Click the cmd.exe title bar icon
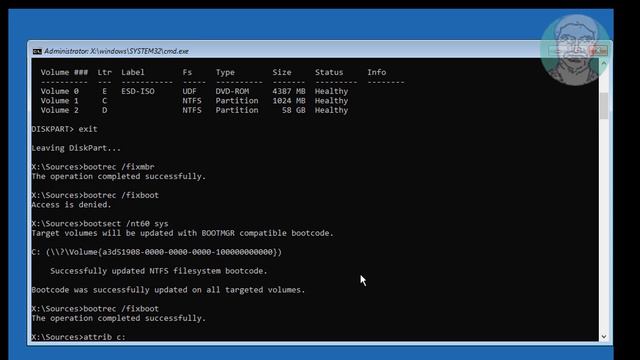 point(37,51)
